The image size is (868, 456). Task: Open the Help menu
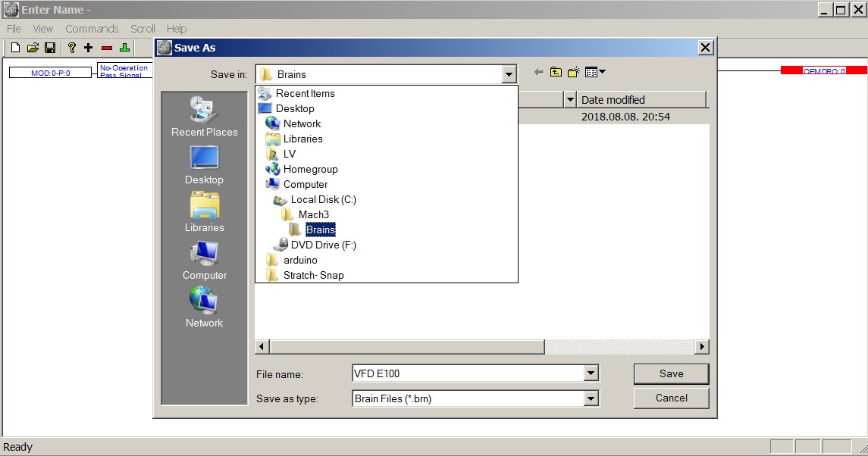pyautogui.click(x=177, y=29)
